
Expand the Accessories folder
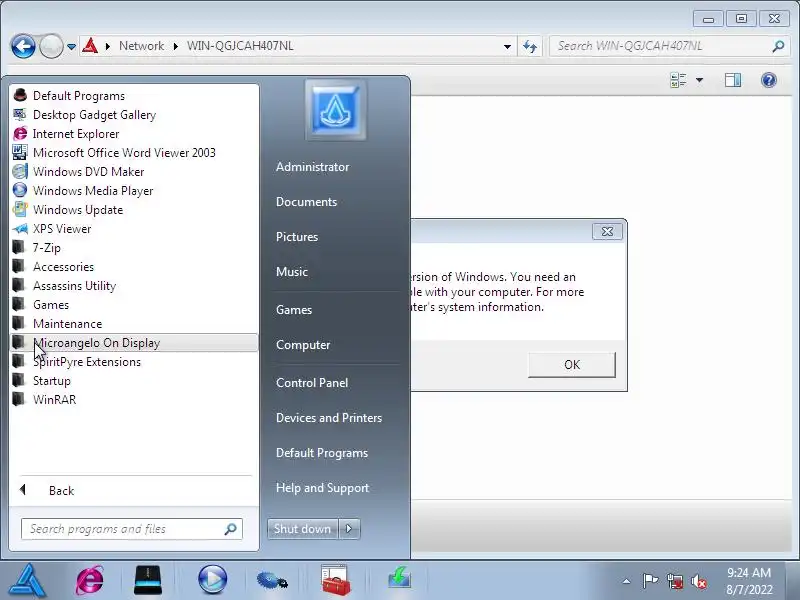pos(134,267)
